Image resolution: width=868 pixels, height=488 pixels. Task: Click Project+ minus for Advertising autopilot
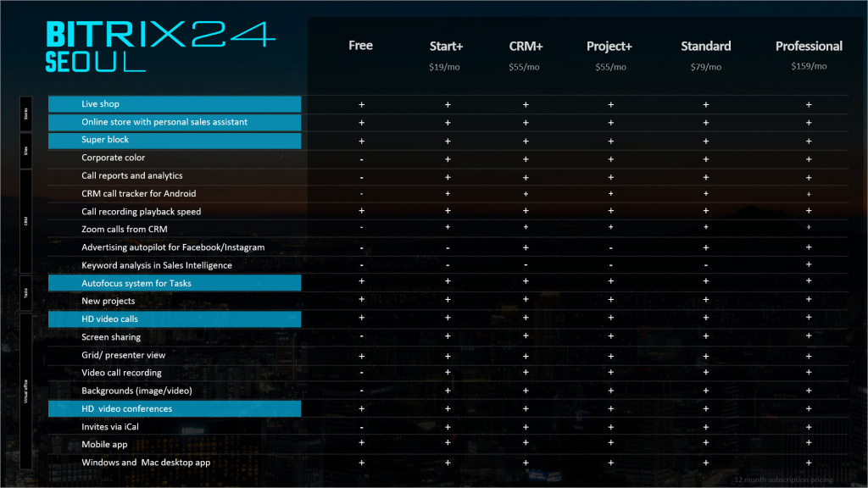click(x=610, y=248)
